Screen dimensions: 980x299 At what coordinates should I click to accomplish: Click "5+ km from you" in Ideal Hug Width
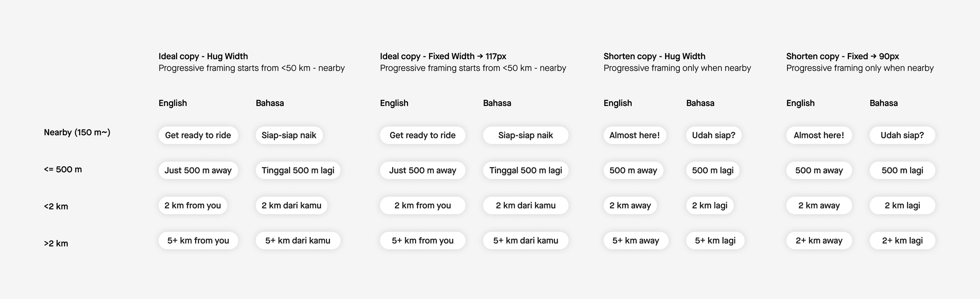[x=198, y=241]
